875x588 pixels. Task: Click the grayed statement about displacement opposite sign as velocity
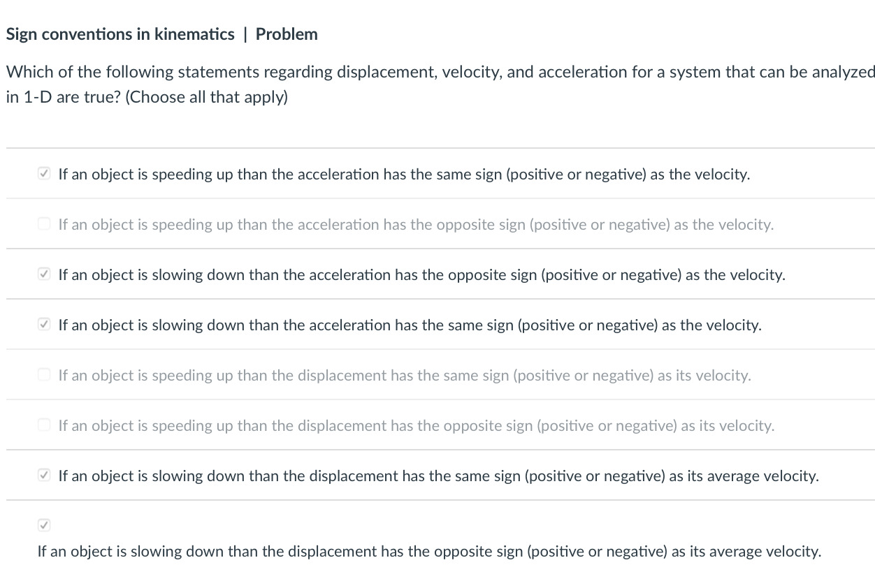417,425
